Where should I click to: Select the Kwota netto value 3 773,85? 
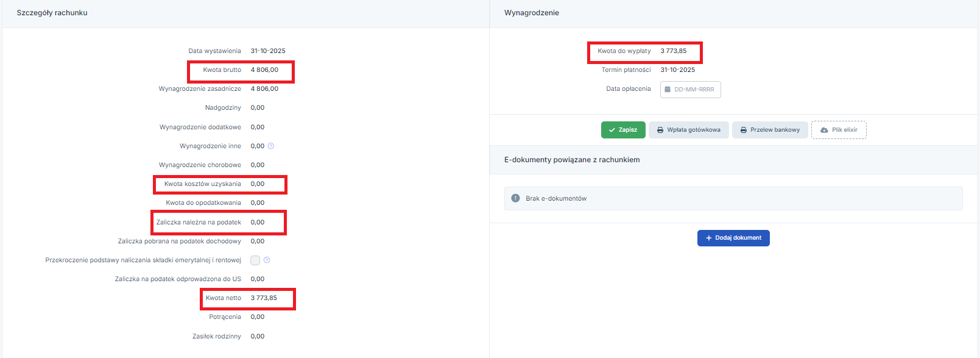click(x=264, y=298)
